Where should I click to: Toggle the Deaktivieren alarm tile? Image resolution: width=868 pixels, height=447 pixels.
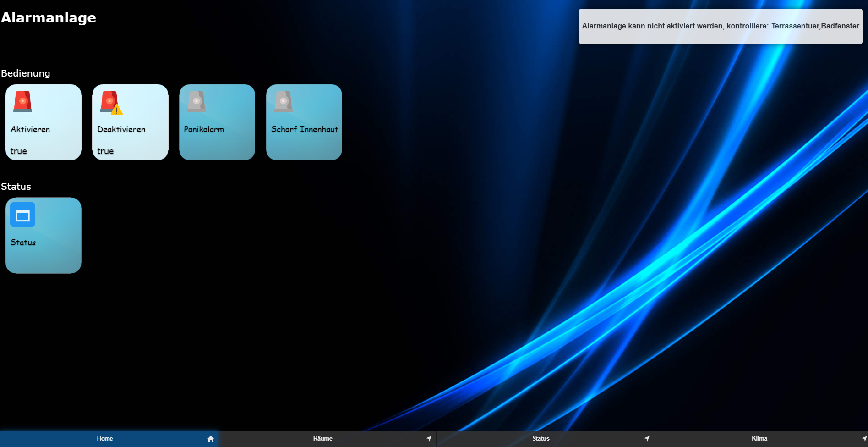pyautogui.click(x=131, y=122)
